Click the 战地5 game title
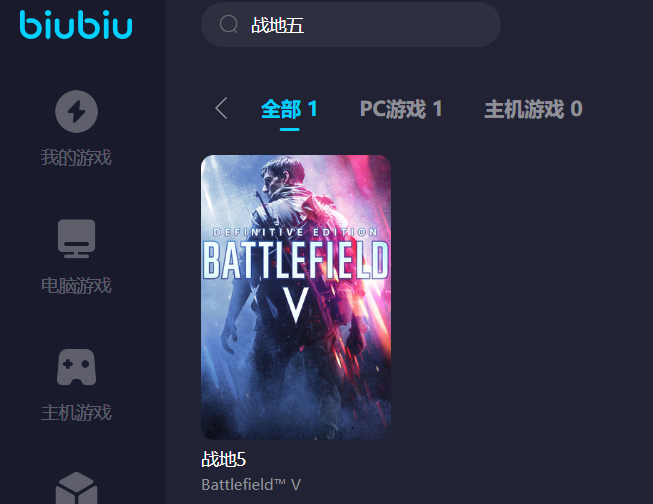Image resolution: width=653 pixels, height=504 pixels. pyautogui.click(x=224, y=459)
